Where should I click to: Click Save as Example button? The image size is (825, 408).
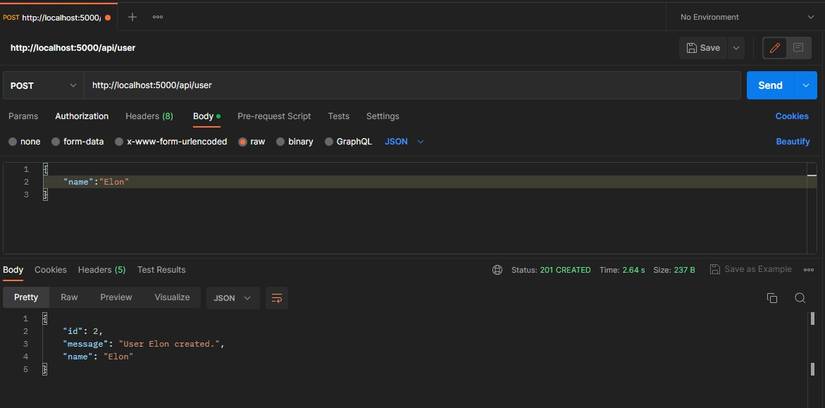point(751,270)
